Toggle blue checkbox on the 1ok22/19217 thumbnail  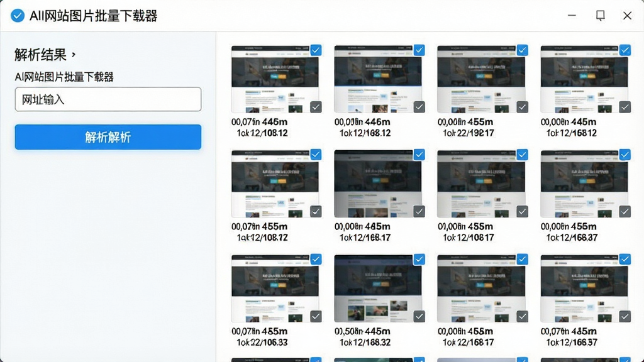(523, 50)
